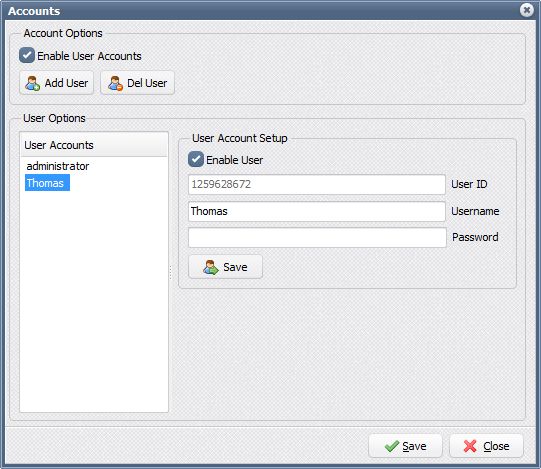Click the Enable User Accounts label text
The width and height of the screenshot is (541, 469).
click(89, 56)
